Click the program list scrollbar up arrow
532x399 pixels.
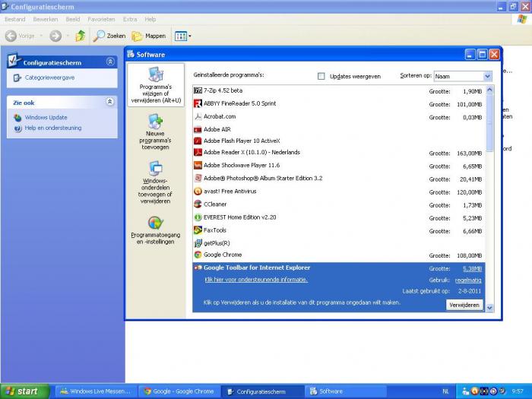[489, 90]
